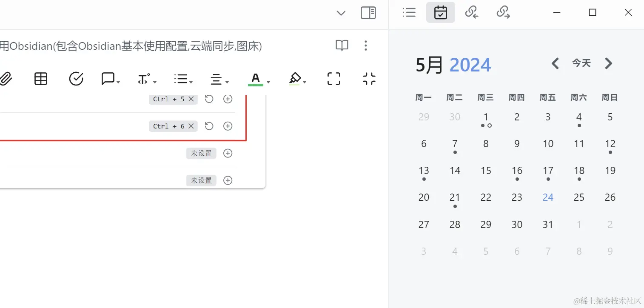Enter fullscreen with the expand-corners icon

point(334,79)
